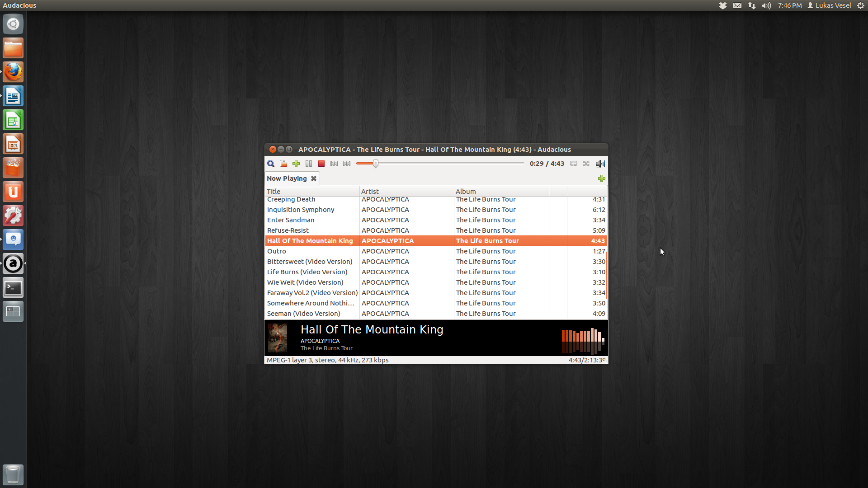Sort by the Title column header
The width and height of the screenshot is (868, 488).
312,192
